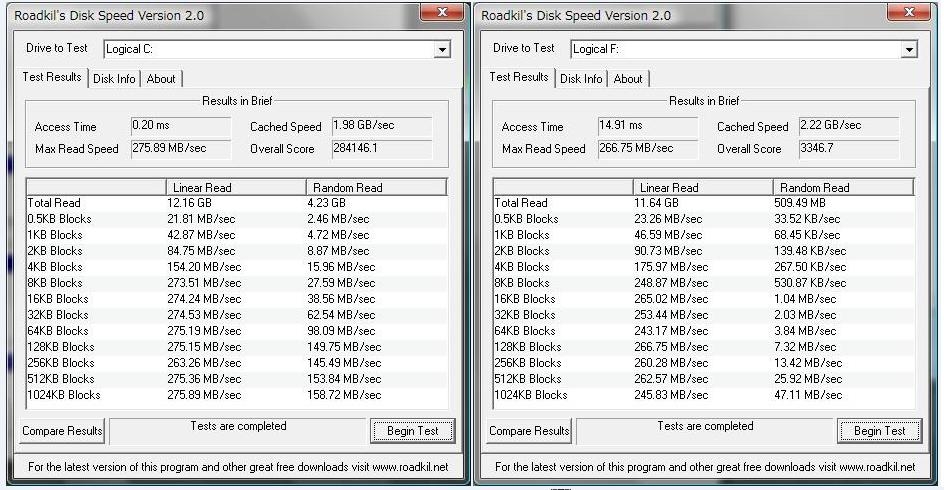Select 512KB Blocks row in Logical F window
Image resolution: width=944 pixels, height=490 pixels.
pos(703,379)
